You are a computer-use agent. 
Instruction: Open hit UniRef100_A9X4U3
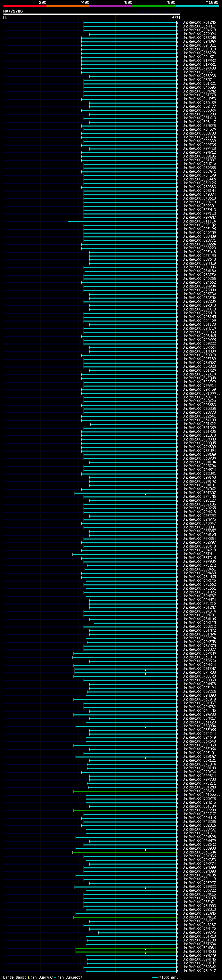[x=199, y=68]
